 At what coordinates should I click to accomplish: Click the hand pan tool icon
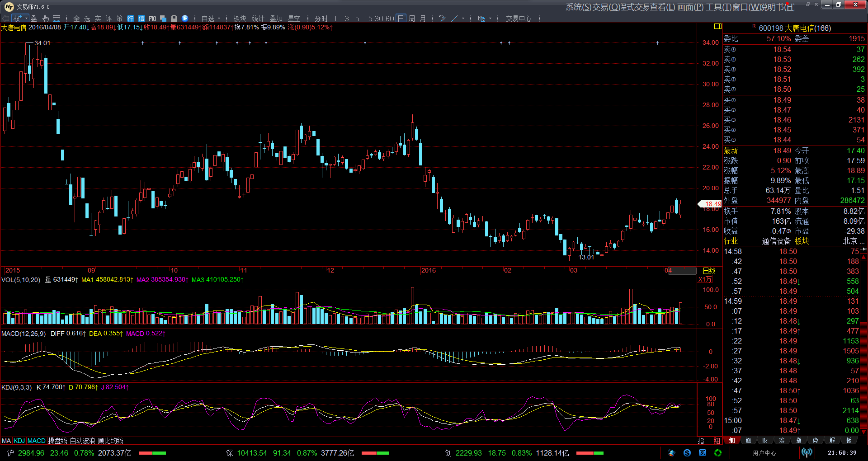[46, 19]
